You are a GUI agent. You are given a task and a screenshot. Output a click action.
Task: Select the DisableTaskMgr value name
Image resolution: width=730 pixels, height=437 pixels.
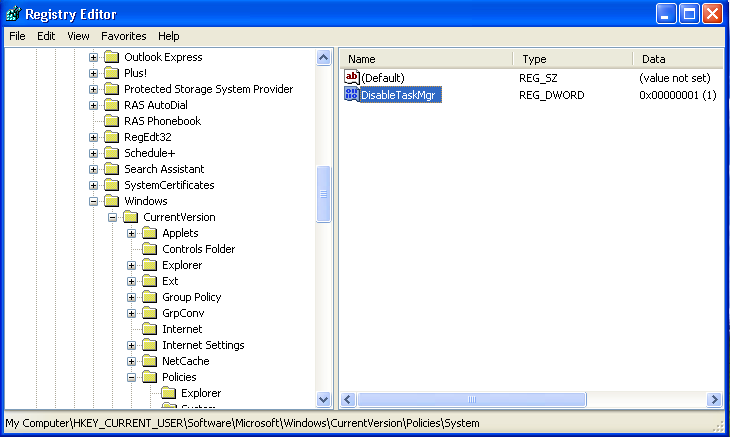tap(400, 95)
